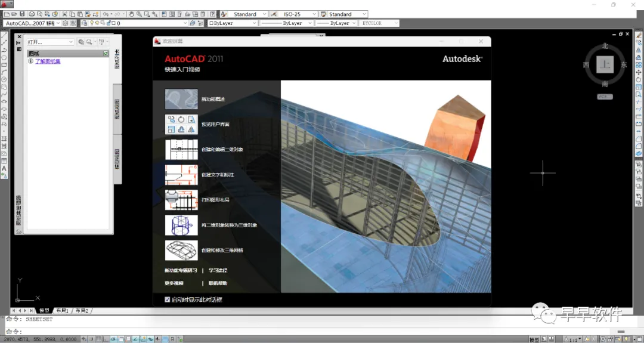
Task: Click the Save floppy disk icon
Action: [x=22, y=14]
